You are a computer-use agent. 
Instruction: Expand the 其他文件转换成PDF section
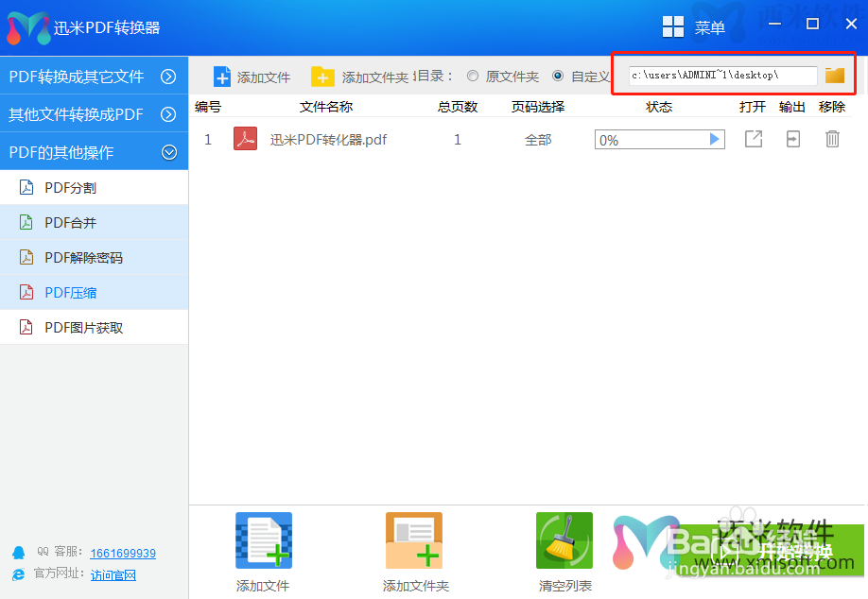point(95,114)
